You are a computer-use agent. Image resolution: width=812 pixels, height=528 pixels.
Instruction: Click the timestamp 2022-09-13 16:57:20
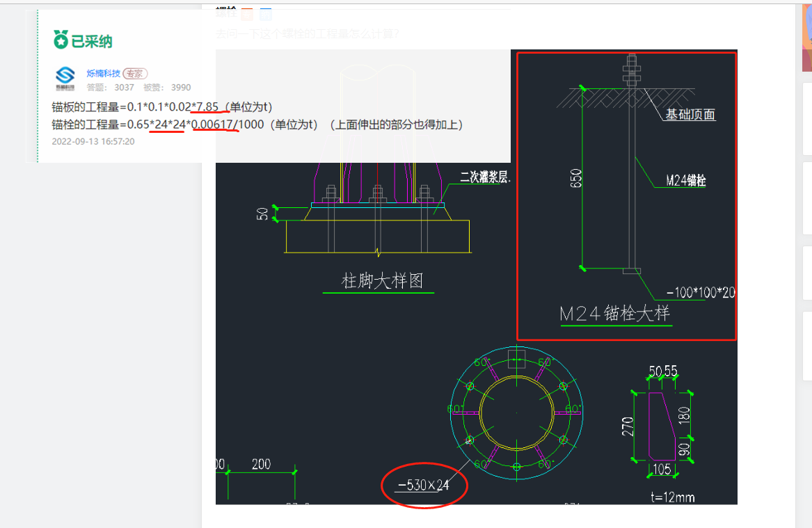(93, 141)
